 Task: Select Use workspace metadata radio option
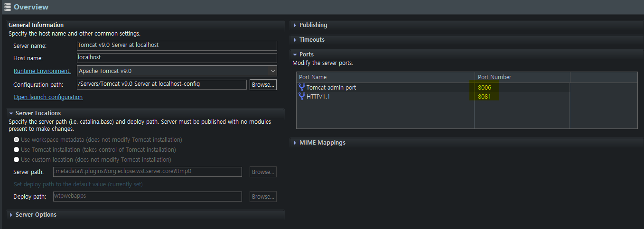click(17, 140)
